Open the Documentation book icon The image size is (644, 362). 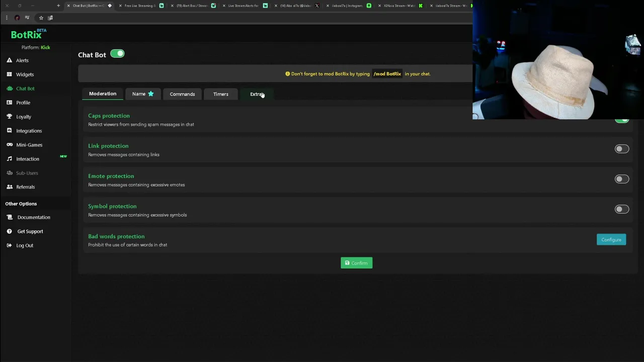click(x=9, y=217)
